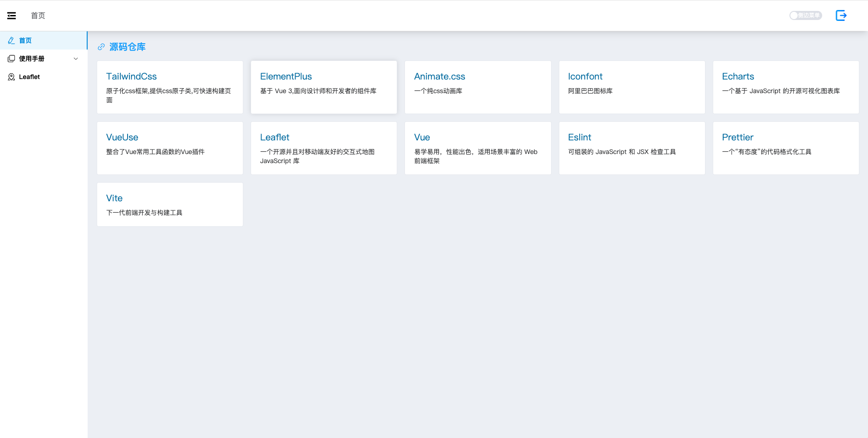The height and width of the screenshot is (438, 868).
Task: Click the Leaflet location icon in sidebar
Action: click(x=11, y=77)
